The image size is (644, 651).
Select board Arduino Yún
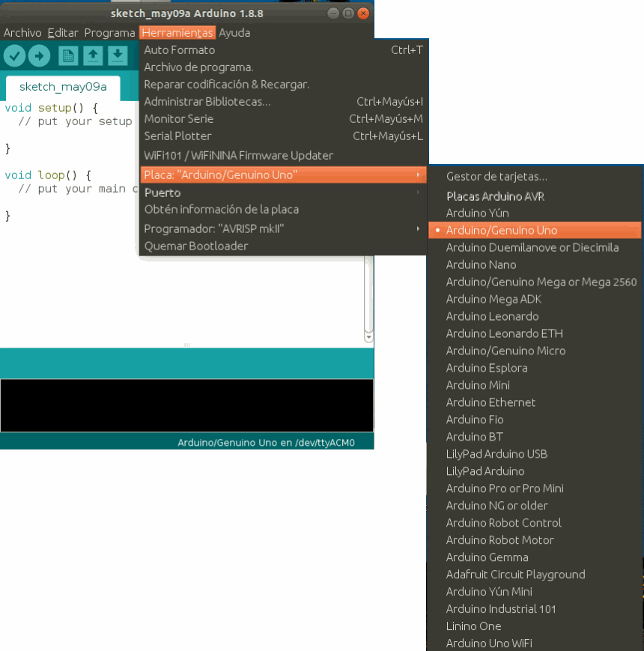535,213
